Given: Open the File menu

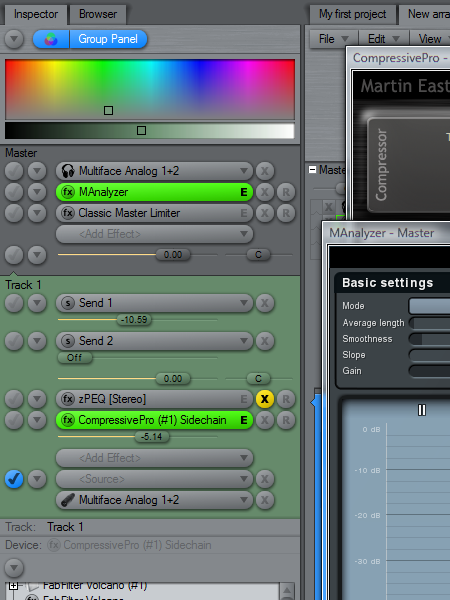Looking at the screenshot, I should (x=333, y=39).
